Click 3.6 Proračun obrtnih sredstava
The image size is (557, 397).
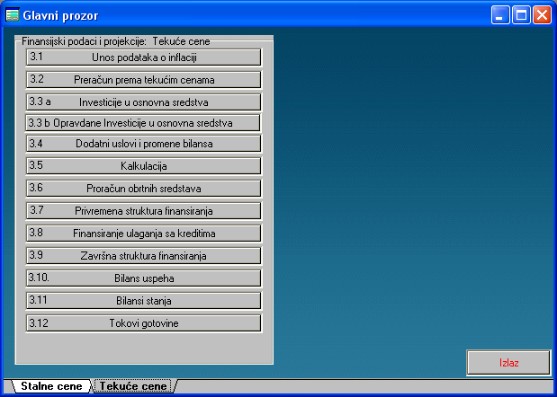[x=144, y=188]
